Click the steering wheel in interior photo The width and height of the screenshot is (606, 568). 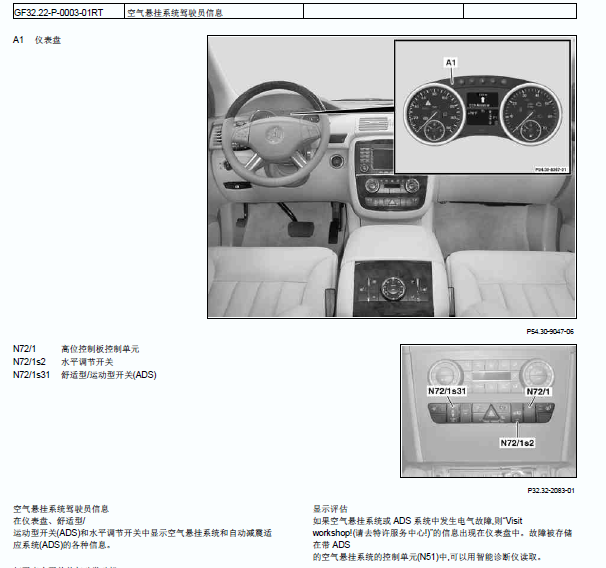tap(276, 134)
